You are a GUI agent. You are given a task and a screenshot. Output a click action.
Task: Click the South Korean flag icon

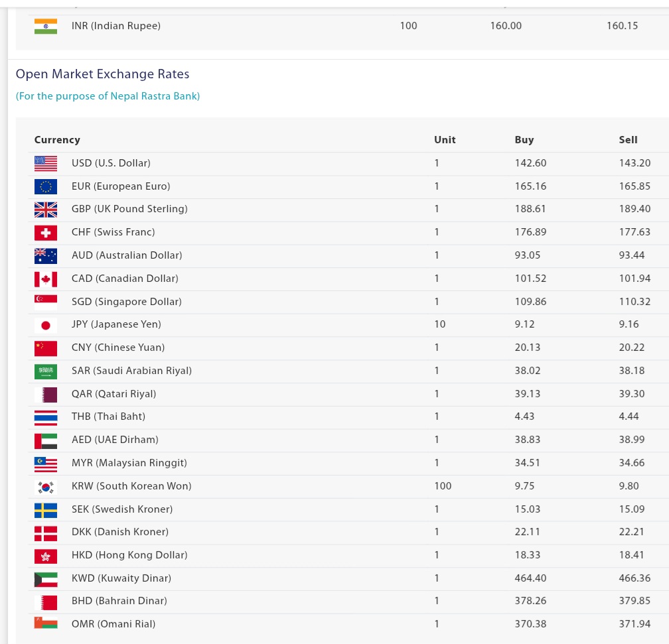pyautogui.click(x=46, y=487)
